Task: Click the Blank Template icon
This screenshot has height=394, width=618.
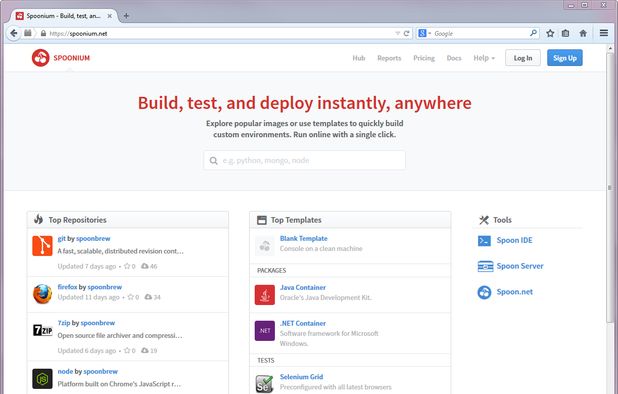Action: pos(265,246)
